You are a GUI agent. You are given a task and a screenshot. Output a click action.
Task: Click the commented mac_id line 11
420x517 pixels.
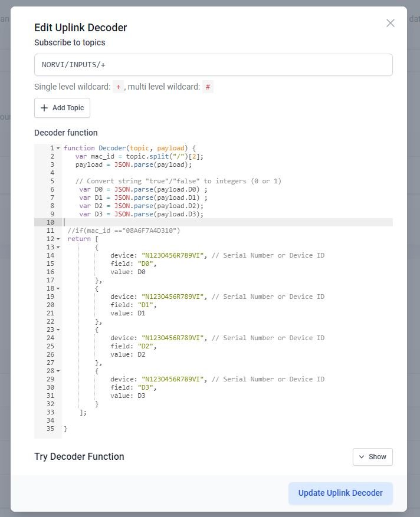(124, 231)
